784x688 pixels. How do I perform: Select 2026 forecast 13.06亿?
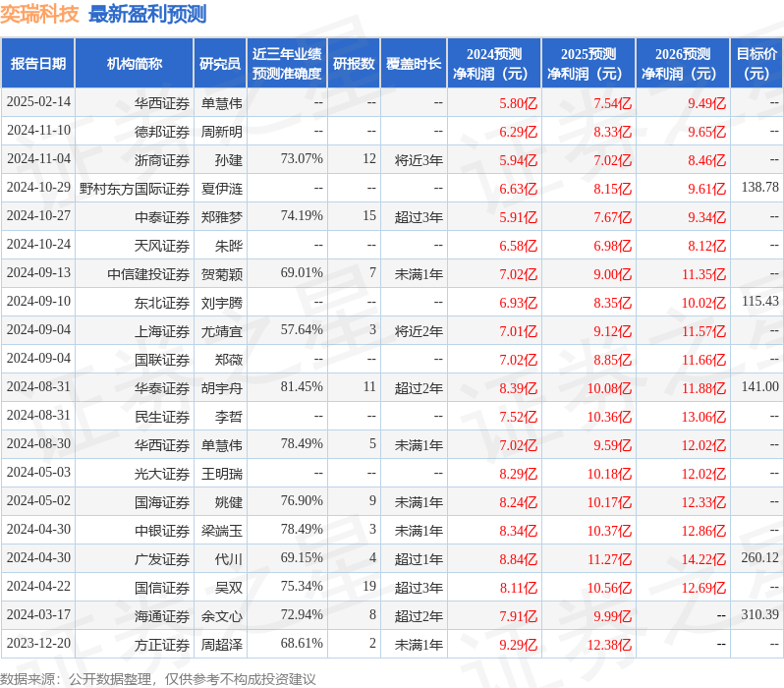pos(703,417)
